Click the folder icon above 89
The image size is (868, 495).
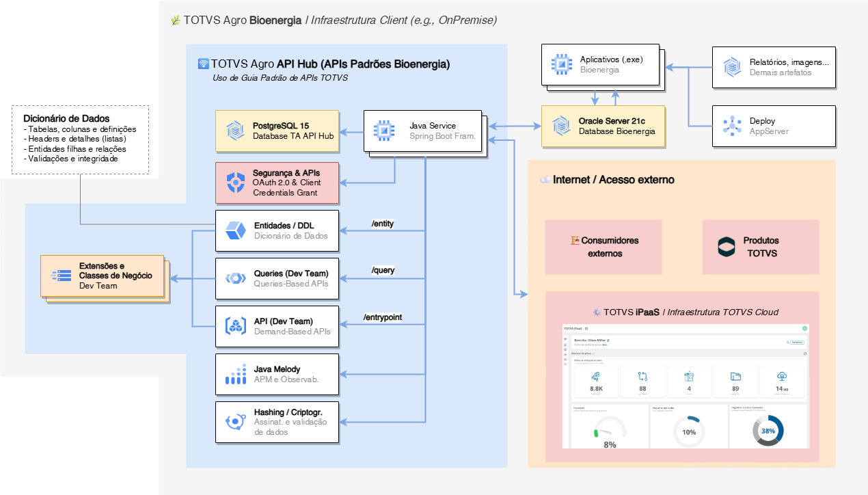point(735,376)
